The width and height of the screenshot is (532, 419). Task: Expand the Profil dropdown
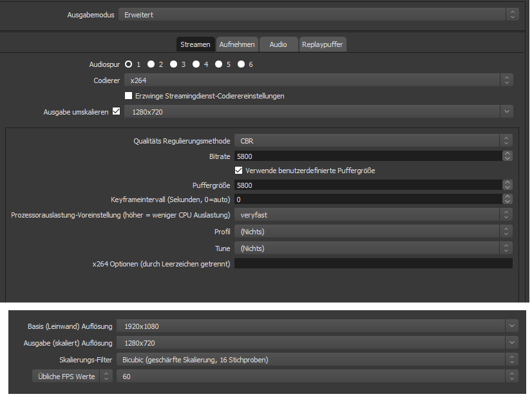tap(373, 232)
